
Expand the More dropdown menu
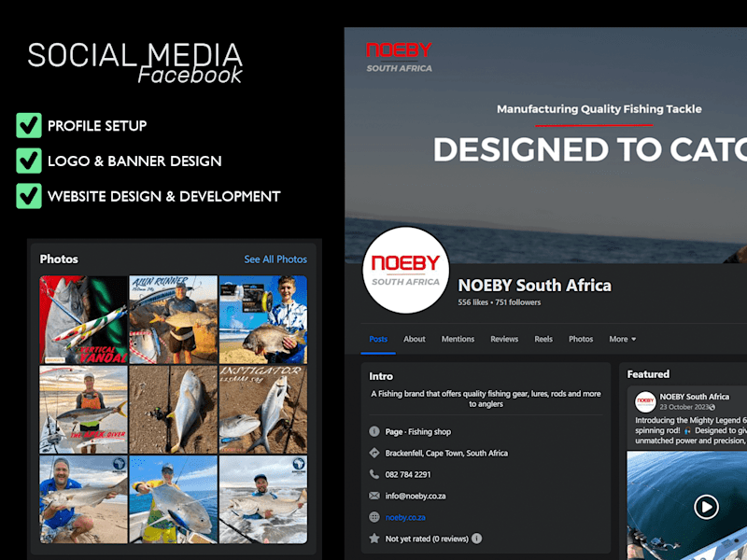(622, 339)
